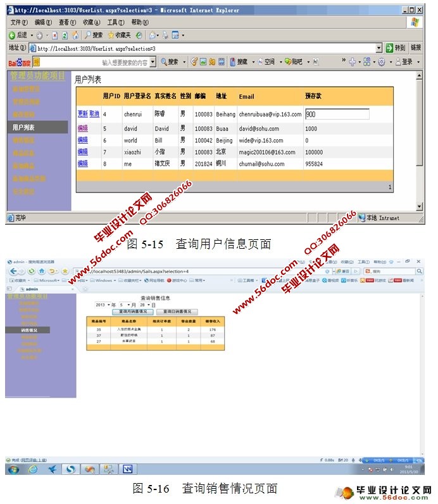Screen dimensions: 438x504
Task: Click Sogou browser refresh icon
Action: (x=31, y=271)
